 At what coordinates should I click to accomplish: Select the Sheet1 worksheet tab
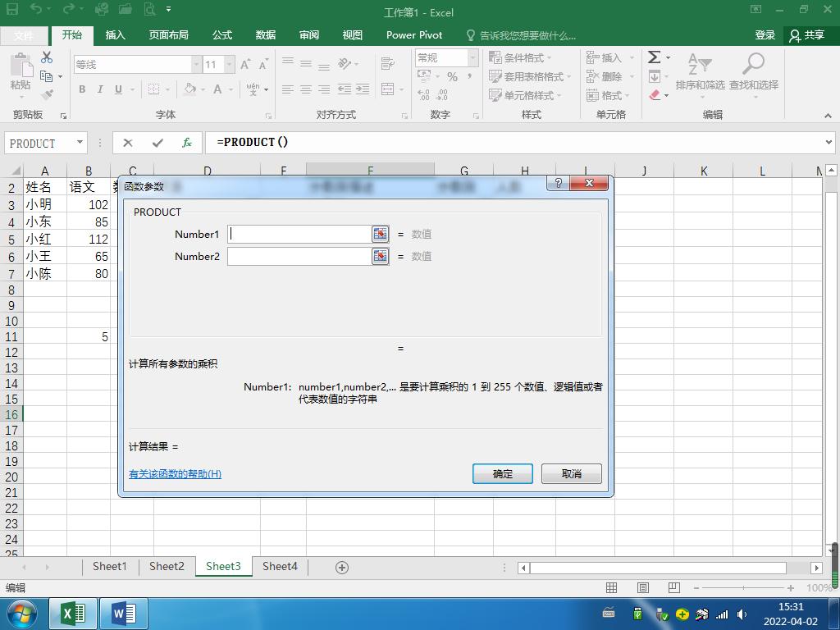110,566
